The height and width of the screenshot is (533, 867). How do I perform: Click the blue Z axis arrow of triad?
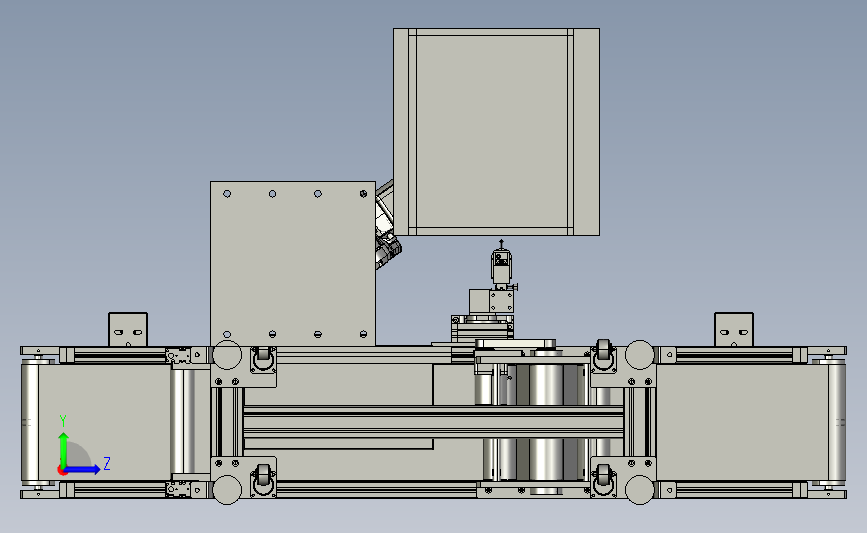point(82,469)
